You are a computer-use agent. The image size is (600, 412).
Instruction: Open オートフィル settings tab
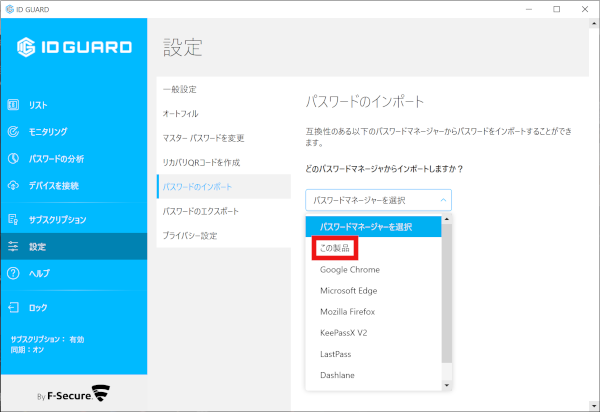tap(223, 114)
